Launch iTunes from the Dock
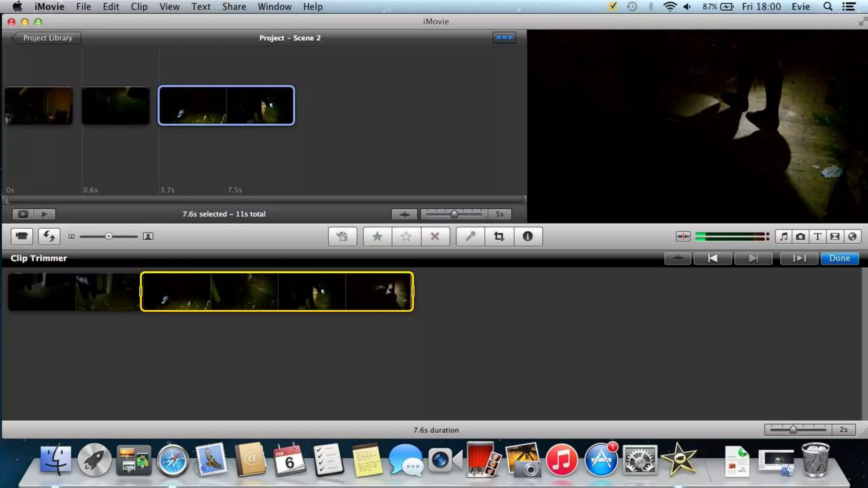The image size is (868, 488). click(561, 460)
